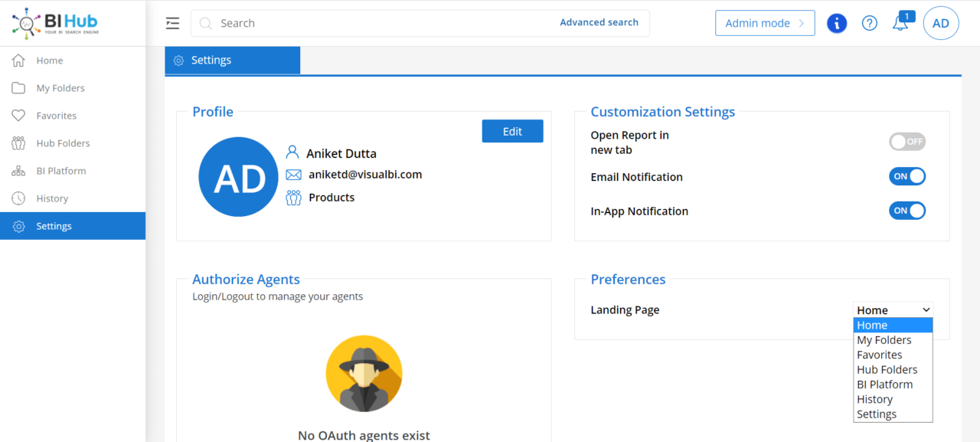Click the Favorites heart icon

coord(18,116)
